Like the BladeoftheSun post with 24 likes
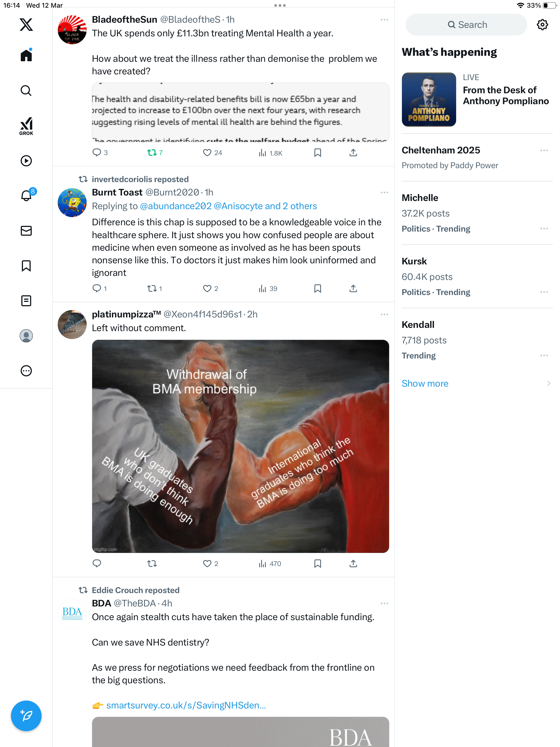Screen dimensions: 560x747 click(212, 153)
